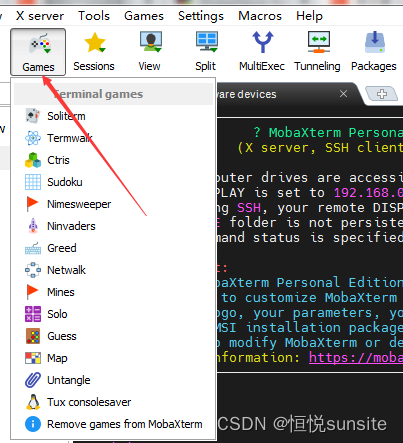Open the Tools menu
Image resolution: width=403 pixels, height=443 pixels.
click(94, 16)
